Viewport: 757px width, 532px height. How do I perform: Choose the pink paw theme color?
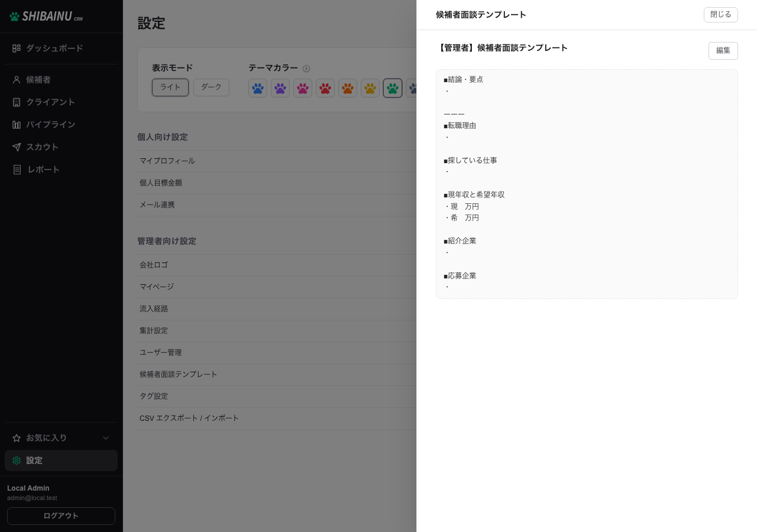pyautogui.click(x=303, y=88)
